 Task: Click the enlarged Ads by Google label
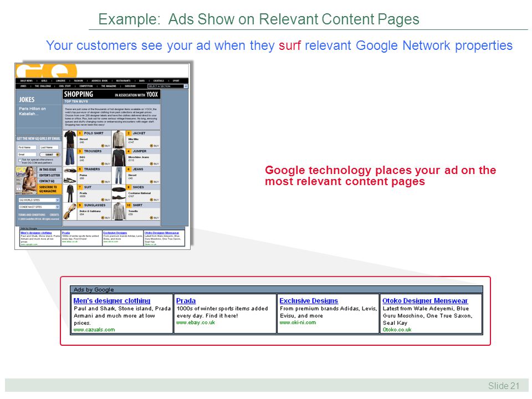94,289
